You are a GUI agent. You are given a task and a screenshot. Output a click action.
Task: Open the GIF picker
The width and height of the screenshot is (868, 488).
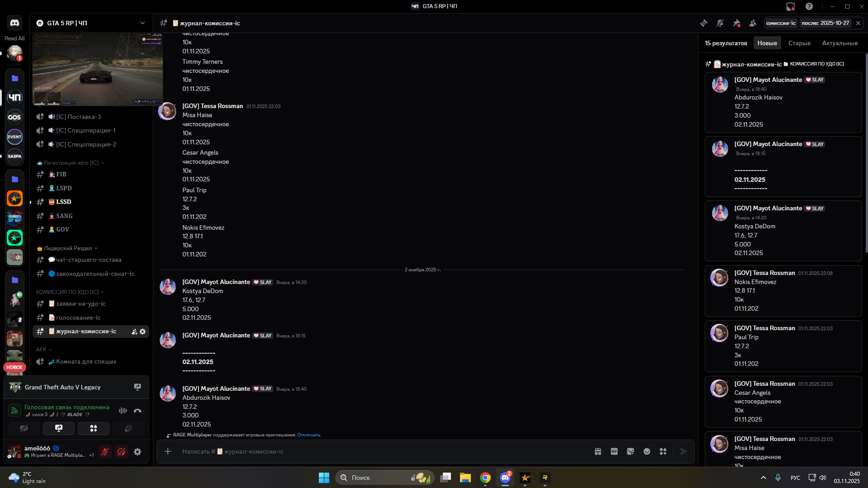coord(614,451)
